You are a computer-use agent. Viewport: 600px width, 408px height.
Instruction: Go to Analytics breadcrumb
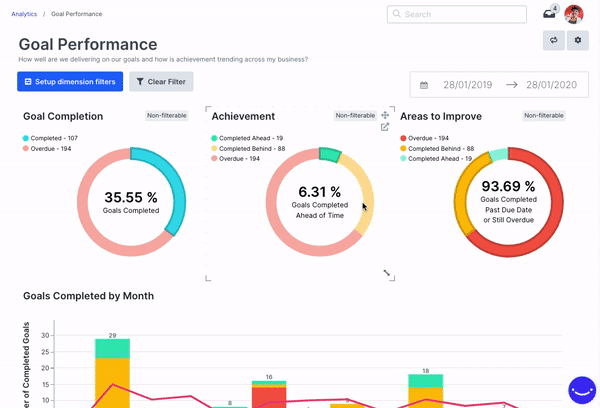tap(24, 14)
